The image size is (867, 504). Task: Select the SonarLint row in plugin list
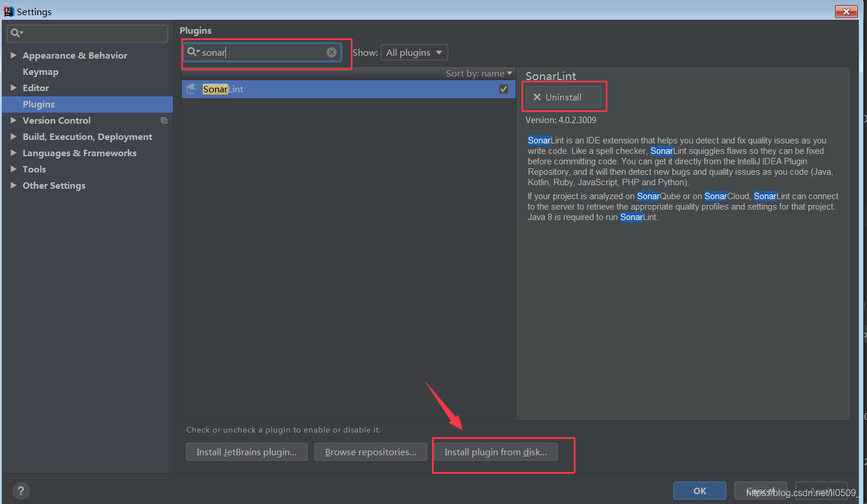click(x=348, y=89)
